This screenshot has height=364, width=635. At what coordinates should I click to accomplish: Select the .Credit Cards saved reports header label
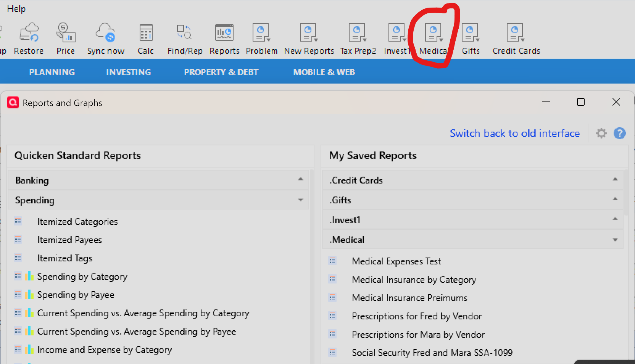pos(356,180)
